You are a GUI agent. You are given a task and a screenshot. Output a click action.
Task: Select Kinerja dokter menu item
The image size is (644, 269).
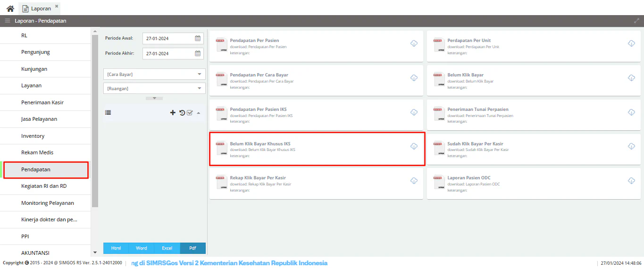click(x=45, y=219)
